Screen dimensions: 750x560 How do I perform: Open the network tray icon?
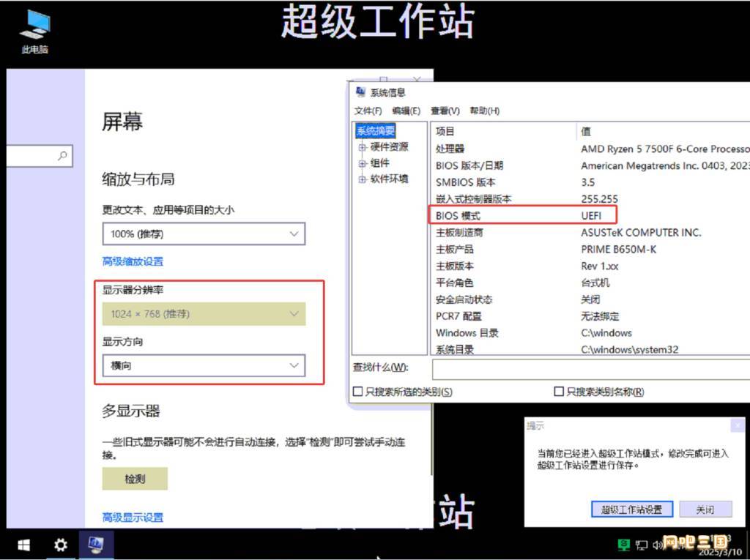642,545
